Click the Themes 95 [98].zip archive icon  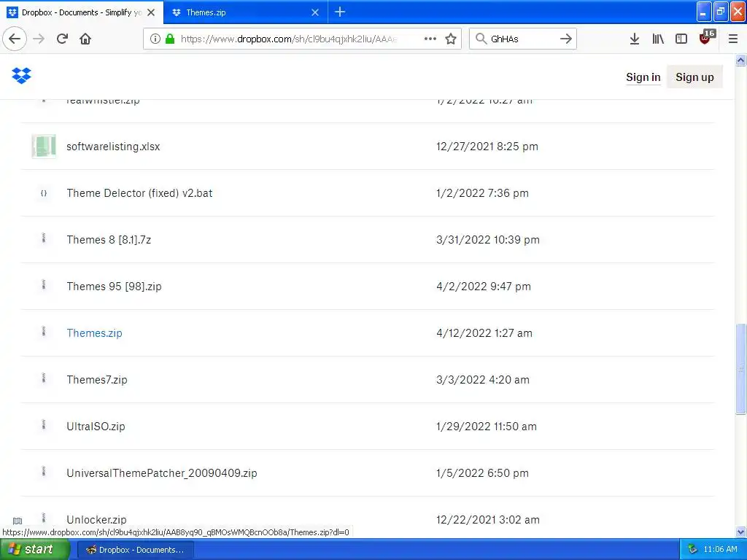coord(44,284)
